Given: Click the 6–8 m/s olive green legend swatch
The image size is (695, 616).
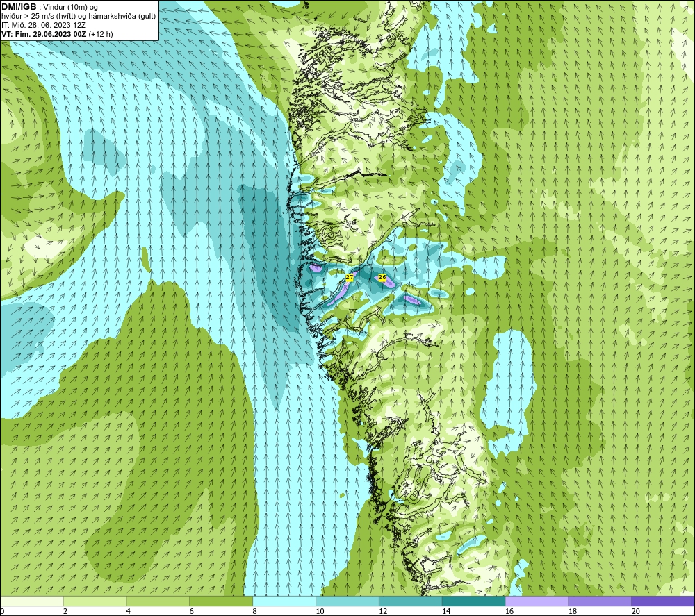Looking at the screenshot, I should [221, 601].
